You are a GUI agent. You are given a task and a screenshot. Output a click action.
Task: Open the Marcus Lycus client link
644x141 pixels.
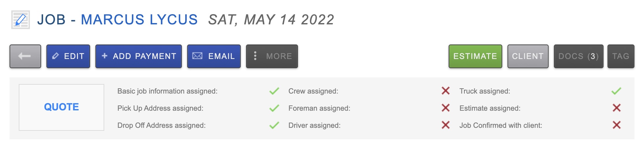139,20
